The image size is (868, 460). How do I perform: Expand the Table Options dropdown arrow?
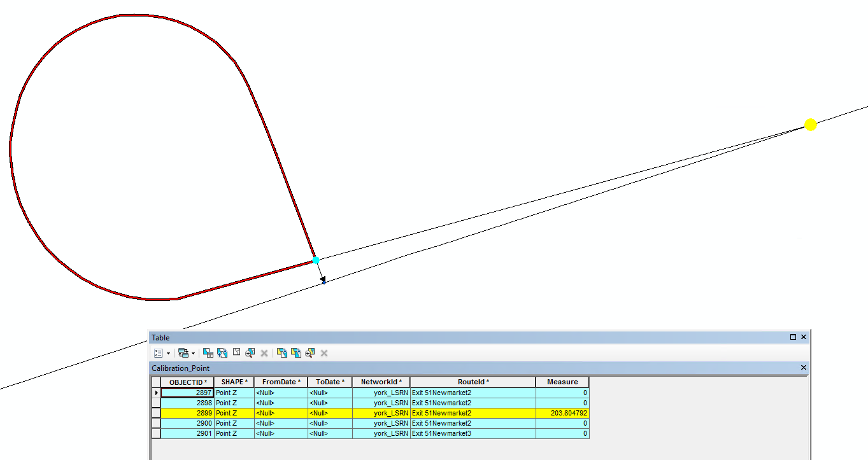pos(168,353)
